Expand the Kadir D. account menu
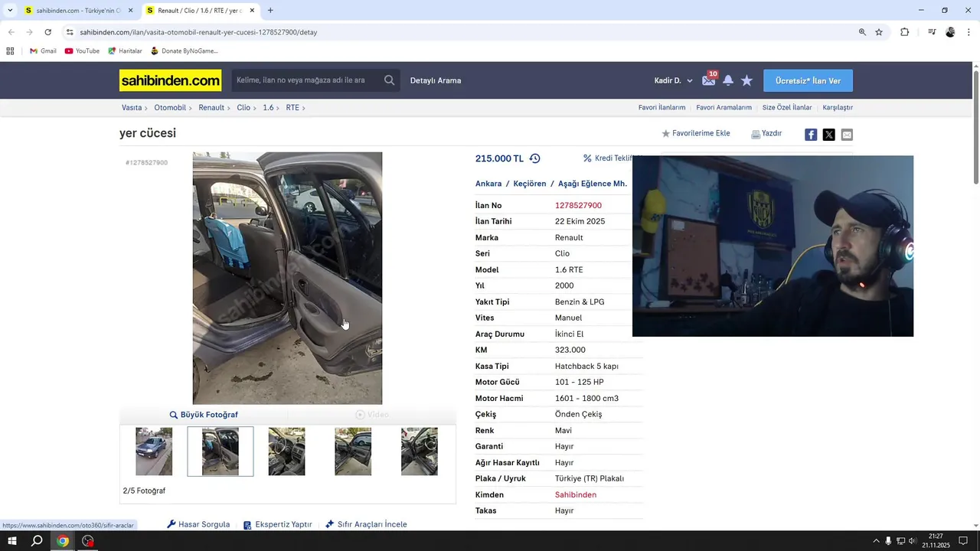The width and height of the screenshot is (980, 551). coord(673,80)
